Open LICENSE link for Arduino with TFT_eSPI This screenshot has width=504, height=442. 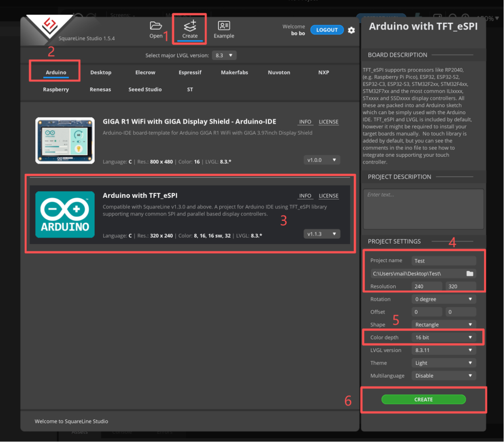[x=328, y=196]
